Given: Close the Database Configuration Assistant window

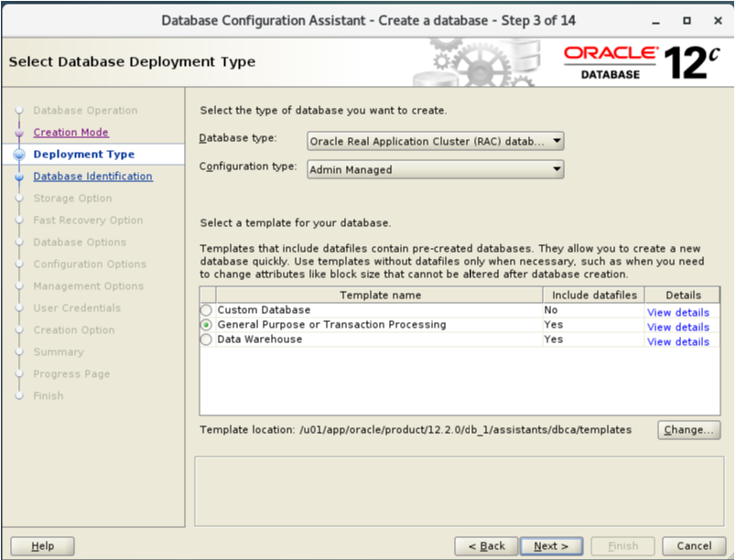Looking at the screenshot, I should 718,21.
